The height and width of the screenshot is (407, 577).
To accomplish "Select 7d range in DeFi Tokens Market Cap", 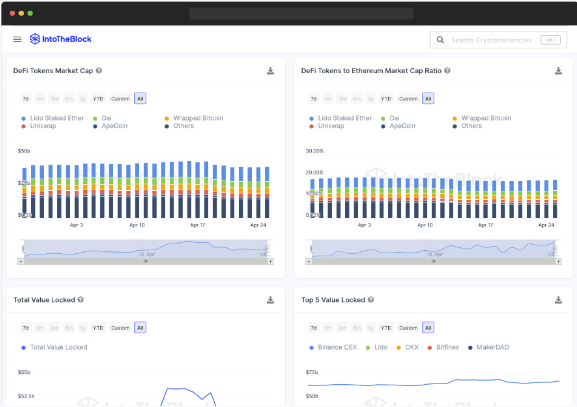I will (x=25, y=99).
